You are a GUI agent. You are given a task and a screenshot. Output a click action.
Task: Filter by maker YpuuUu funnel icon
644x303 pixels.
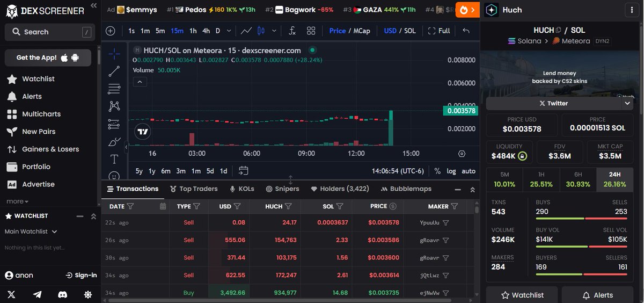[446, 222]
